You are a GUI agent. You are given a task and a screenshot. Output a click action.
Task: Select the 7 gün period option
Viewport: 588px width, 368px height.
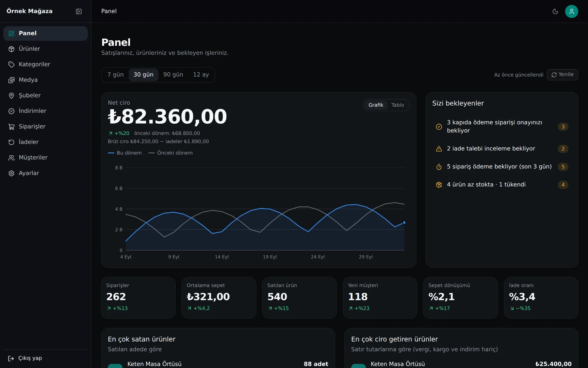pos(116,75)
